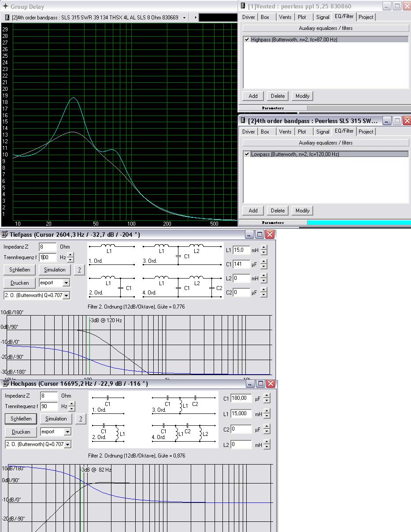
Task: Click the Impedanz Z field in the Tiefpass window
Action: [x=48, y=247]
